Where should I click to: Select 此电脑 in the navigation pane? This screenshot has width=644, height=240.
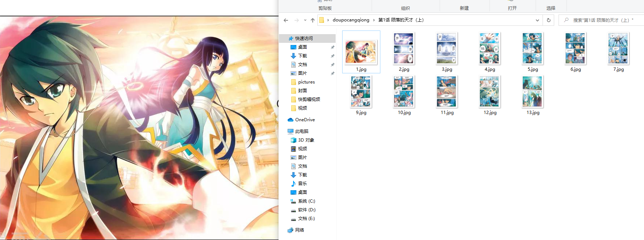(301, 131)
